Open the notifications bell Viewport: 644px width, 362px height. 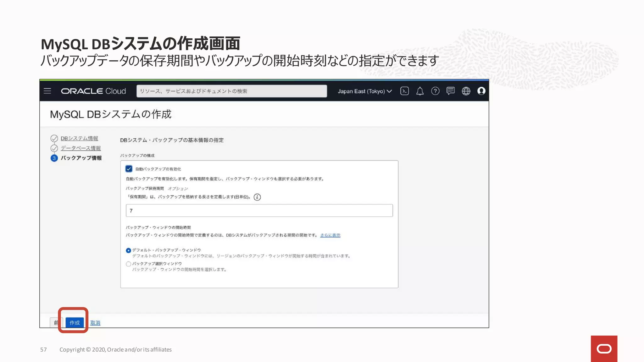click(420, 91)
